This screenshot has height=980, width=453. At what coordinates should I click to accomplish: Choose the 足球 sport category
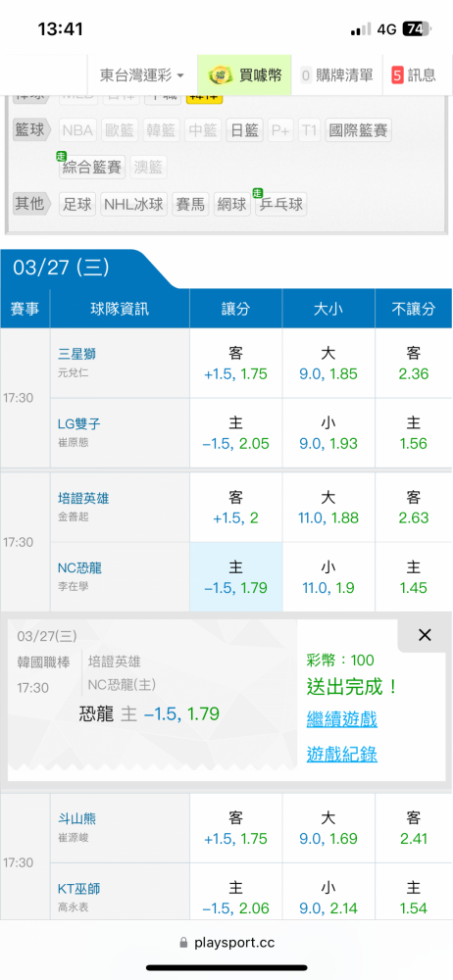pos(77,204)
